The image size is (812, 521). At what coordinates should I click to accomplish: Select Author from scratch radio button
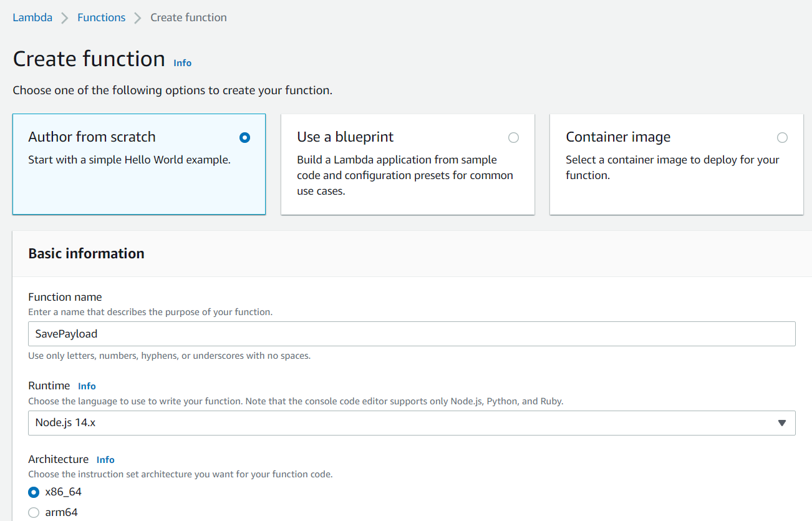tap(244, 138)
